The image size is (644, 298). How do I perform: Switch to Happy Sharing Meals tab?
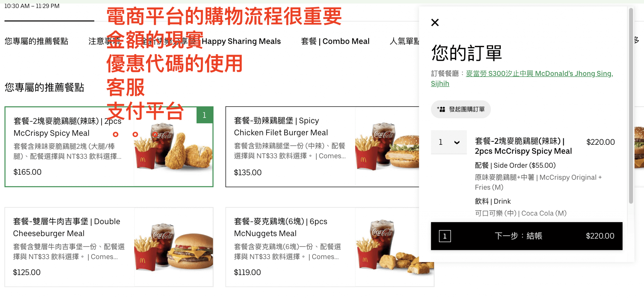241,41
